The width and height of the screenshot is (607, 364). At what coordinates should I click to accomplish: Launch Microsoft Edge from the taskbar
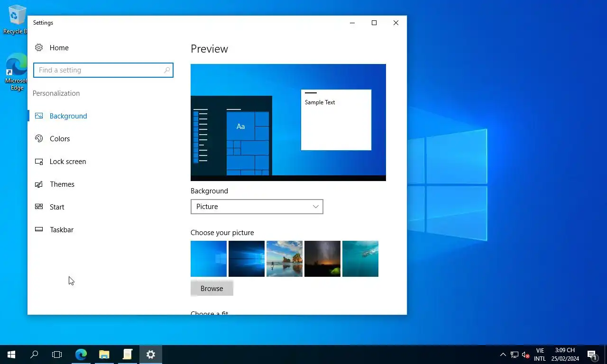click(81, 355)
